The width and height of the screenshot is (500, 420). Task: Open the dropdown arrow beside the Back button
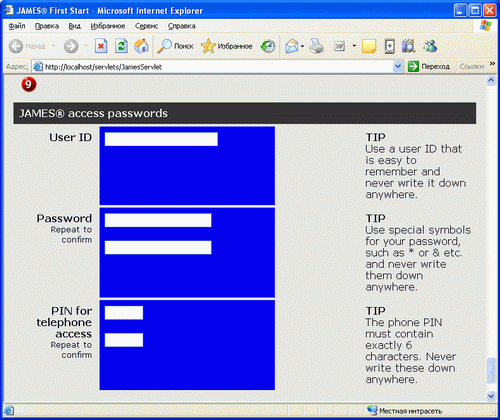point(53,46)
